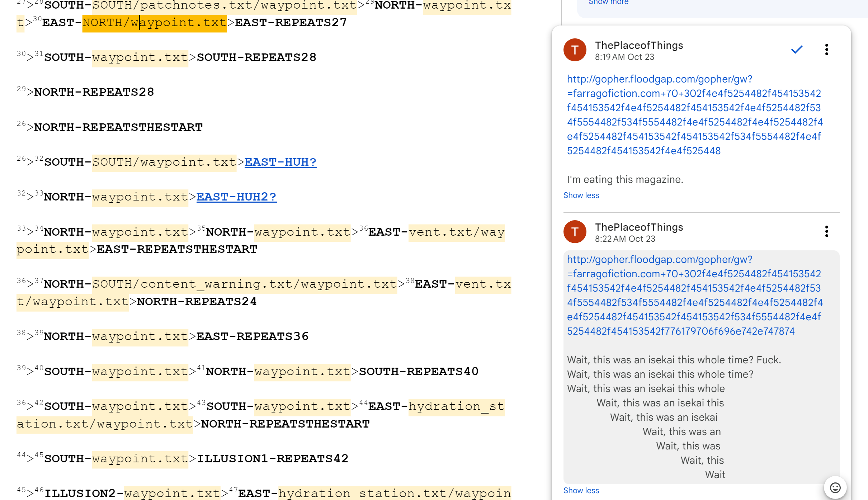The image size is (868, 500).
Task: Open more options for 8:19 AM comment
Action: click(x=826, y=49)
